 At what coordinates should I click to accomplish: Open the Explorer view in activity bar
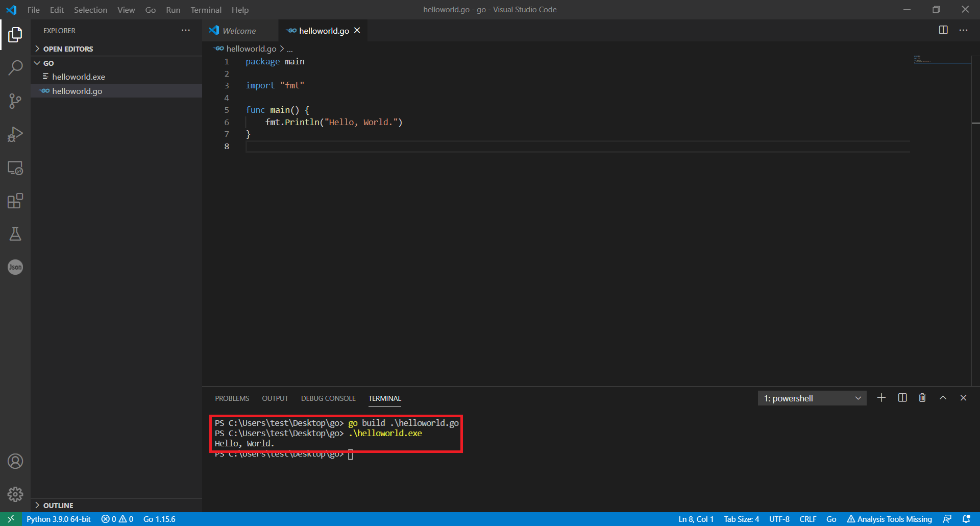click(x=15, y=35)
